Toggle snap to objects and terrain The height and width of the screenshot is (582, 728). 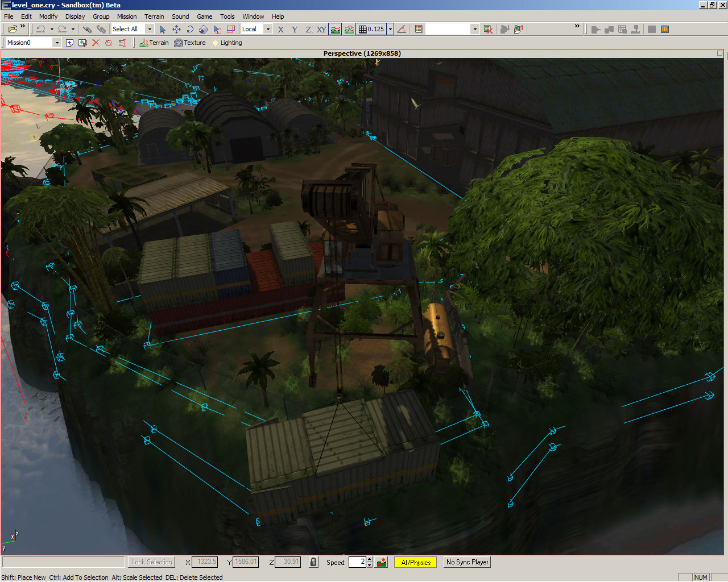point(349,29)
